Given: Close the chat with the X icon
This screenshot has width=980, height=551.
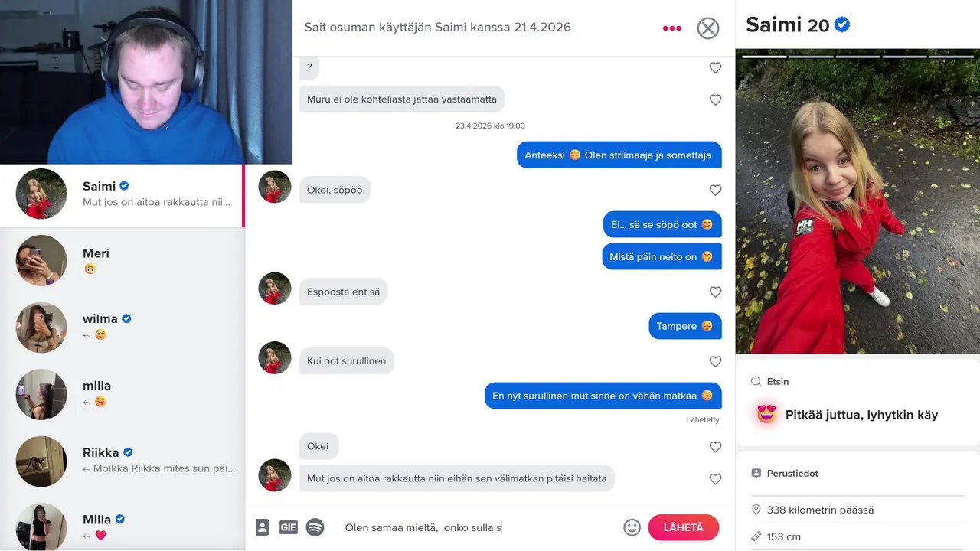Looking at the screenshot, I should (x=708, y=28).
